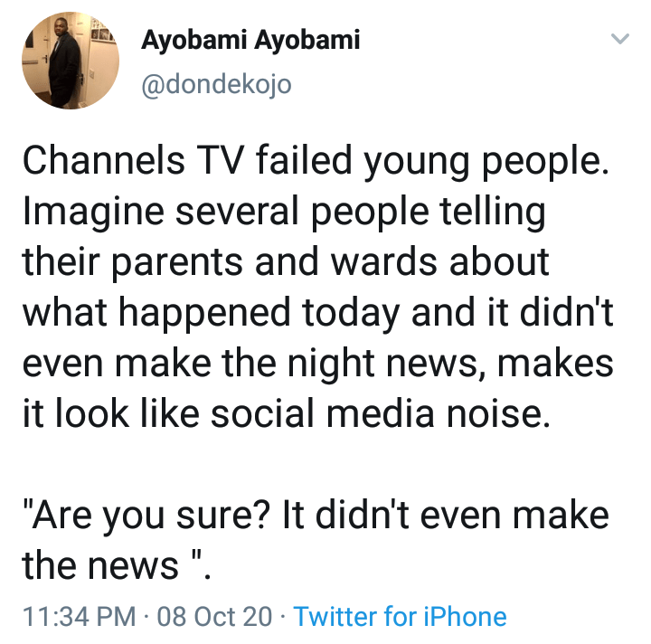Click "Imagine several people telling" line
The image size is (651, 644).
pos(283,213)
